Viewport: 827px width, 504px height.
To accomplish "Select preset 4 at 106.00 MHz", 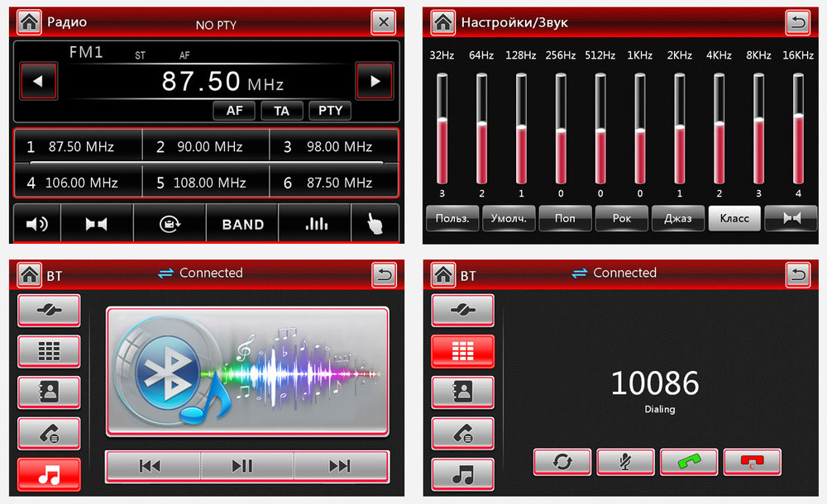I will coord(77,183).
